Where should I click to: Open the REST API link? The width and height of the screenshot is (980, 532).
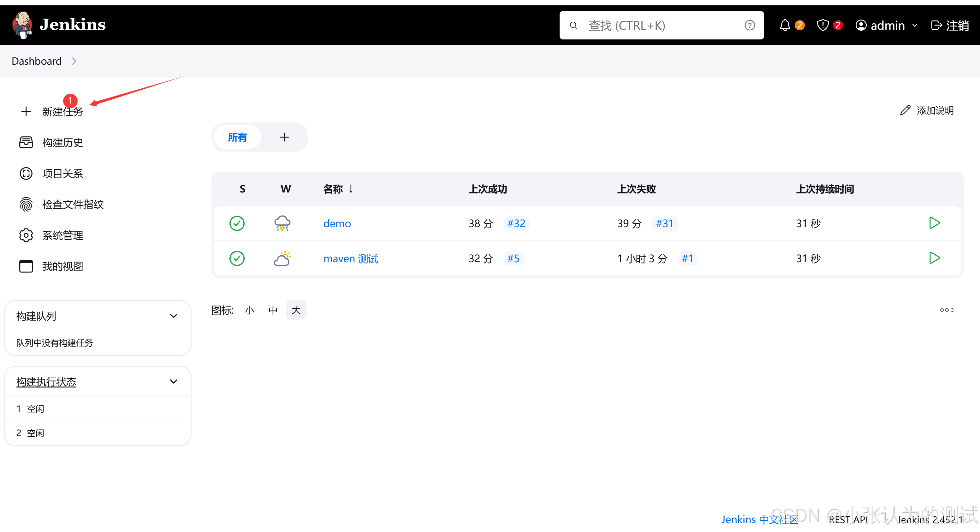click(x=848, y=519)
